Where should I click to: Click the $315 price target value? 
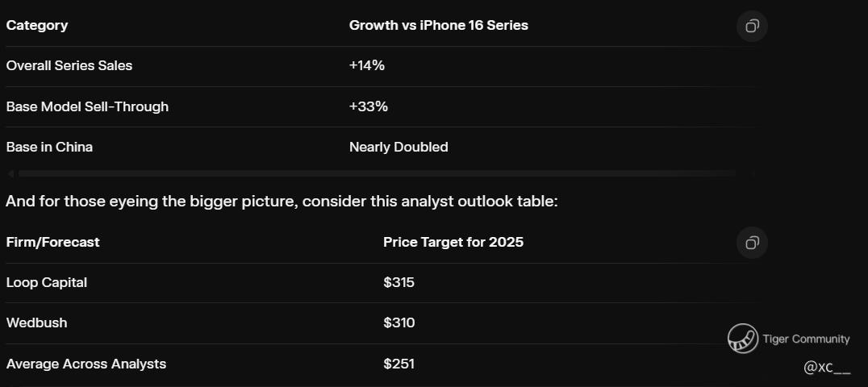399,282
